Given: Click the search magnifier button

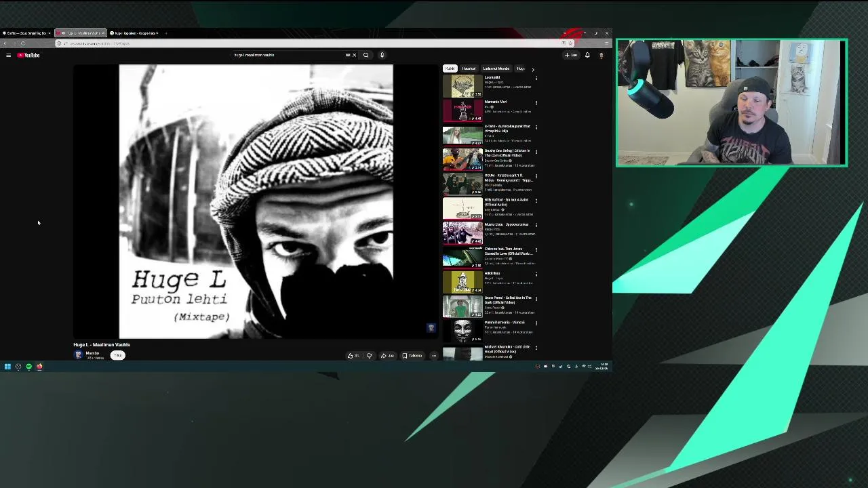Looking at the screenshot, I should click(366, 55).
